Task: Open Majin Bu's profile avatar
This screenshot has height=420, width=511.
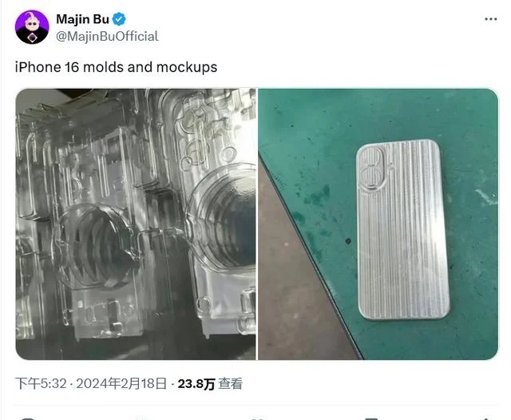Action: [32, 27]
